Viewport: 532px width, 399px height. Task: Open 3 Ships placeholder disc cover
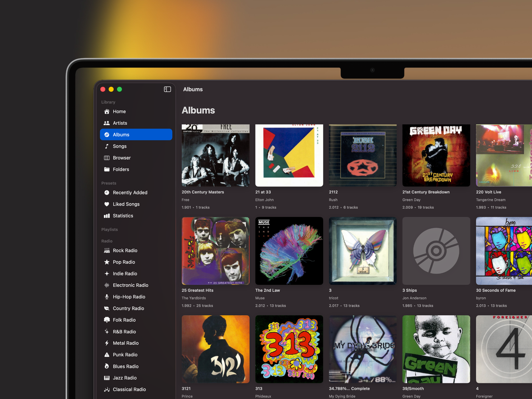pyautogui.click(x=436, y=251)
